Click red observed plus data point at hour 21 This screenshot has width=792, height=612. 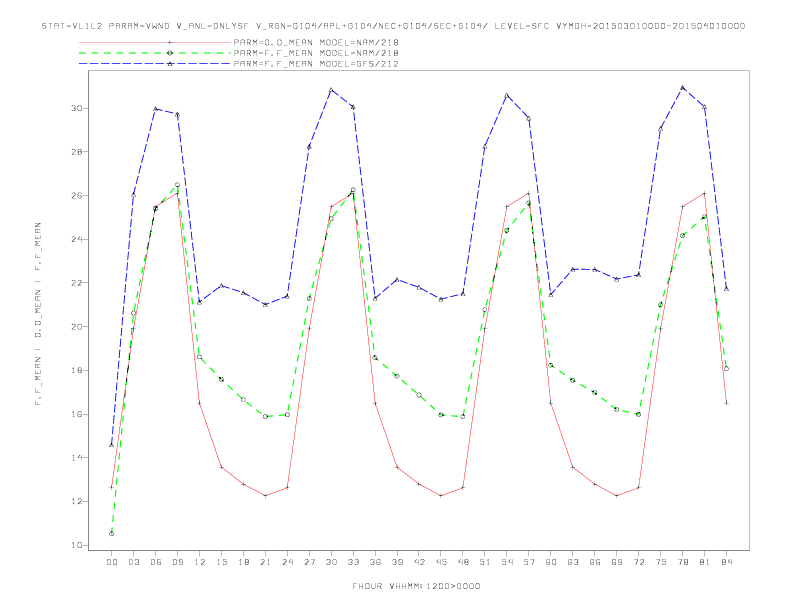[265, 496]
